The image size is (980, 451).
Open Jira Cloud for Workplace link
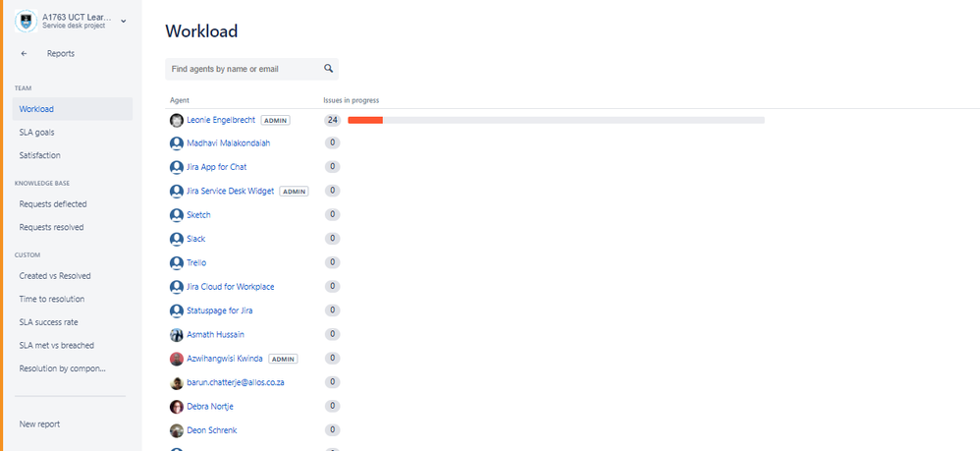point(231,287)
